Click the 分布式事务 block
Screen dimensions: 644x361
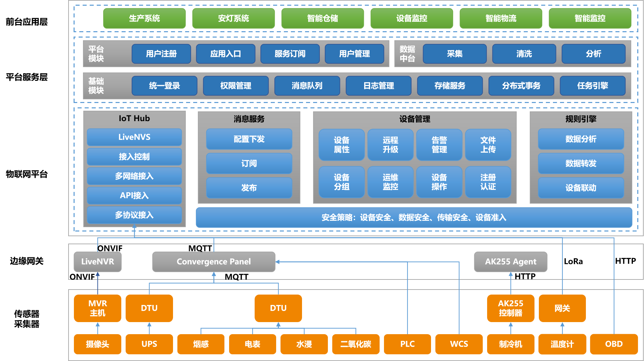521,86
